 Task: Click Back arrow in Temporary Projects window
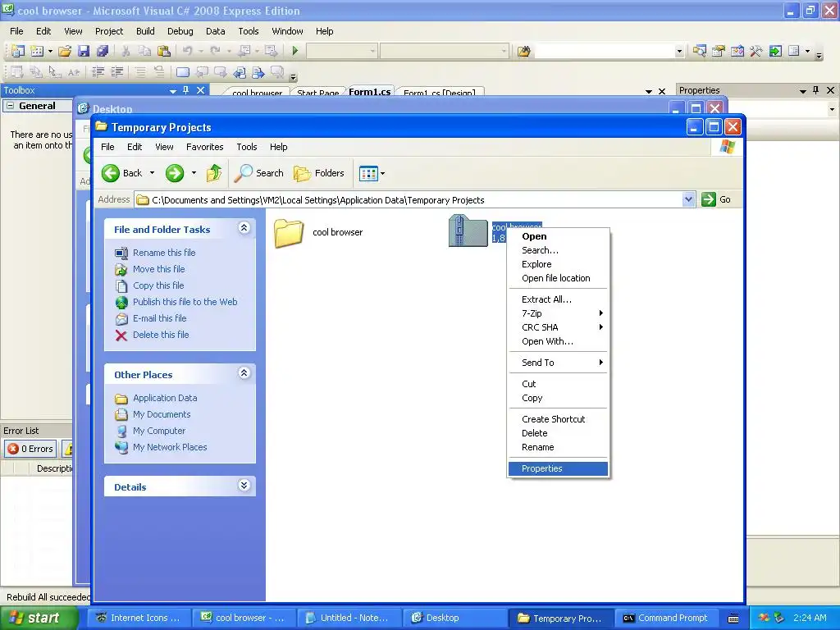click(x=122, y=173)
